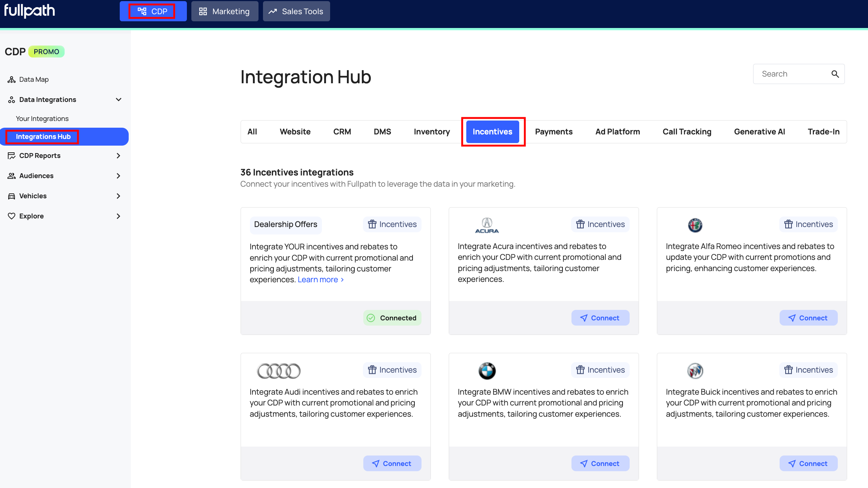Click the green Connected check icon
Viewport: 868px width, 488px height.
coord(371,318)
